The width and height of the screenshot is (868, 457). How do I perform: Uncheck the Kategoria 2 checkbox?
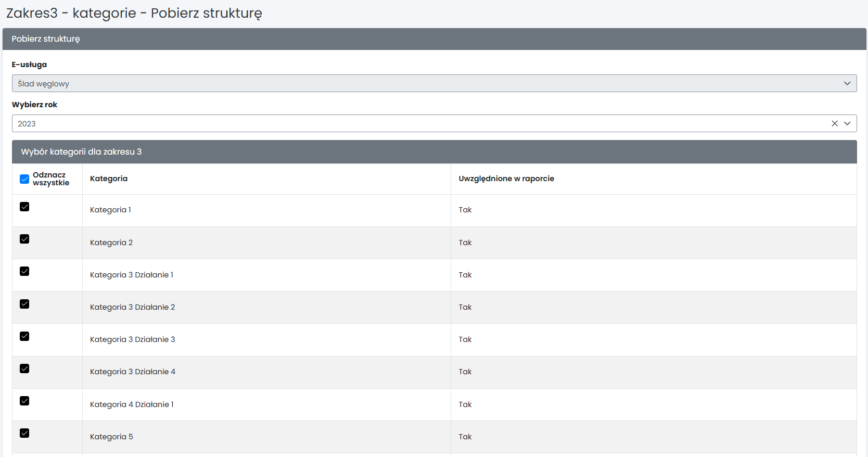[24, 239]
